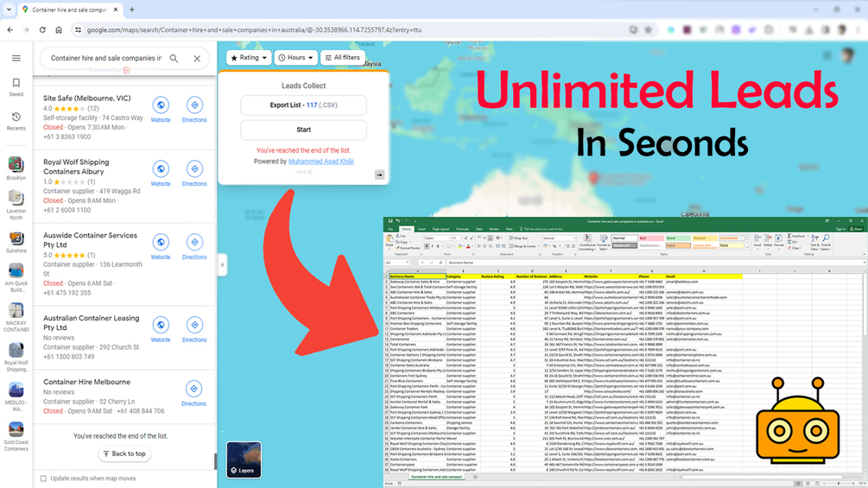Toggle Bold in the Excel Font group
This screenshot has width=868, height=488.
point(427,246)
